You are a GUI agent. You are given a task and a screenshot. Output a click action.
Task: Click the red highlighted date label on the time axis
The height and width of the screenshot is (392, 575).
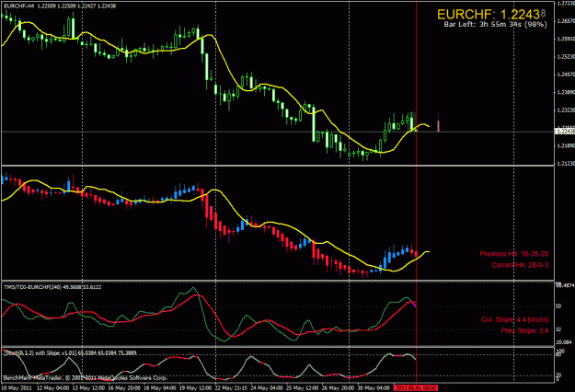(x=416, y=387)
